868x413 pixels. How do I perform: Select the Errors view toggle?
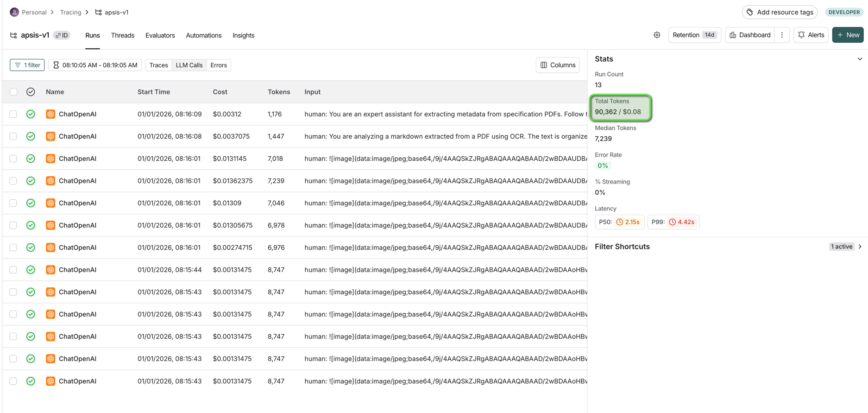[x=219, y=65]
